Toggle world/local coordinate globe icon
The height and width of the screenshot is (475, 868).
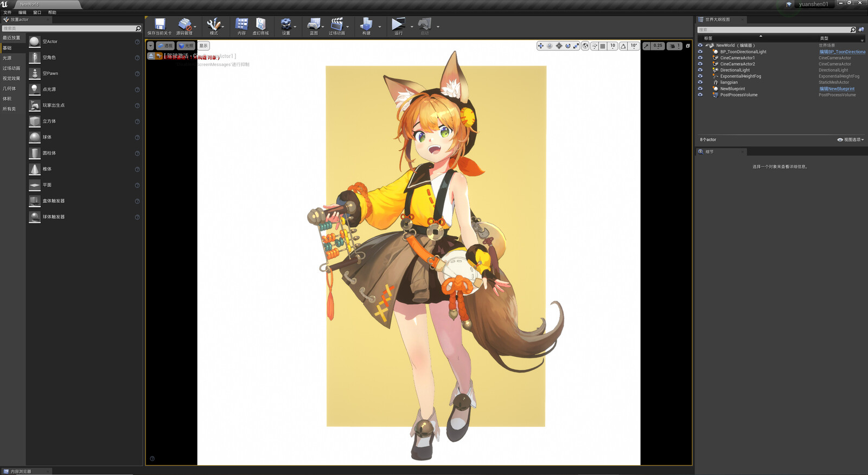coord(585,46)
